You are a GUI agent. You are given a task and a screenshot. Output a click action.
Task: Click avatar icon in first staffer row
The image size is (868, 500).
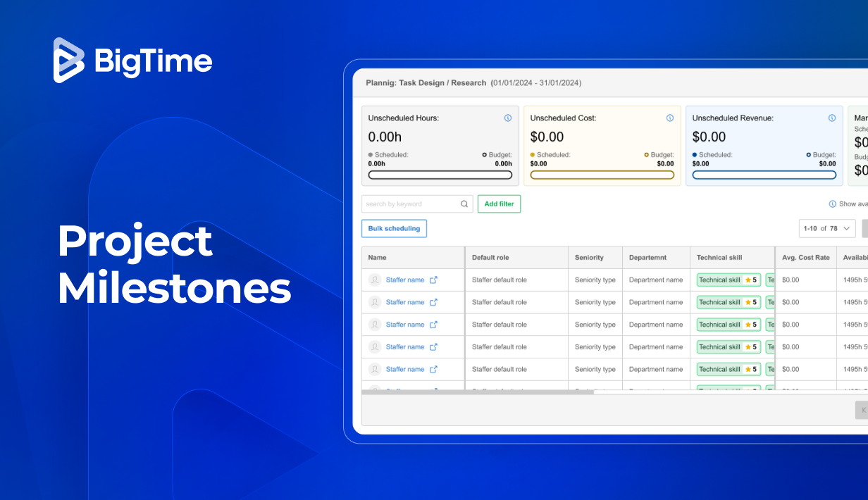[x=375, y=280]
